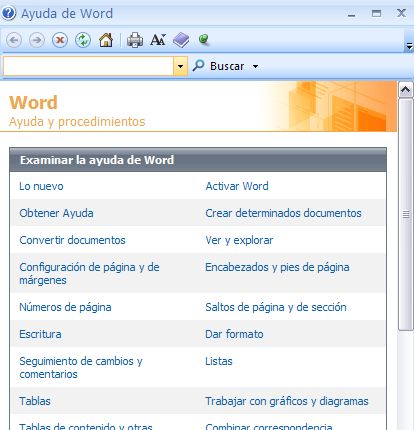
Task: Refresh the help page with green arrows icon
Action: pos(83,40)
